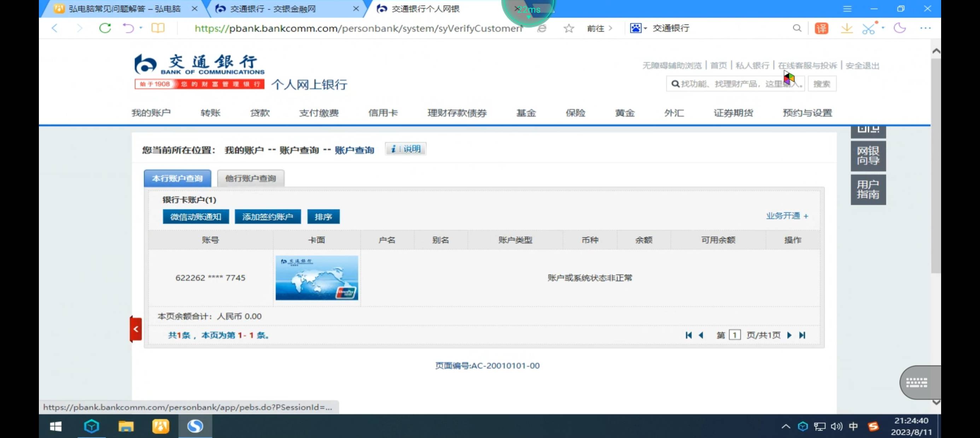Screen dimensions: 980x438
Task: Click the 说明 info button
Action: tap(406, 149)
